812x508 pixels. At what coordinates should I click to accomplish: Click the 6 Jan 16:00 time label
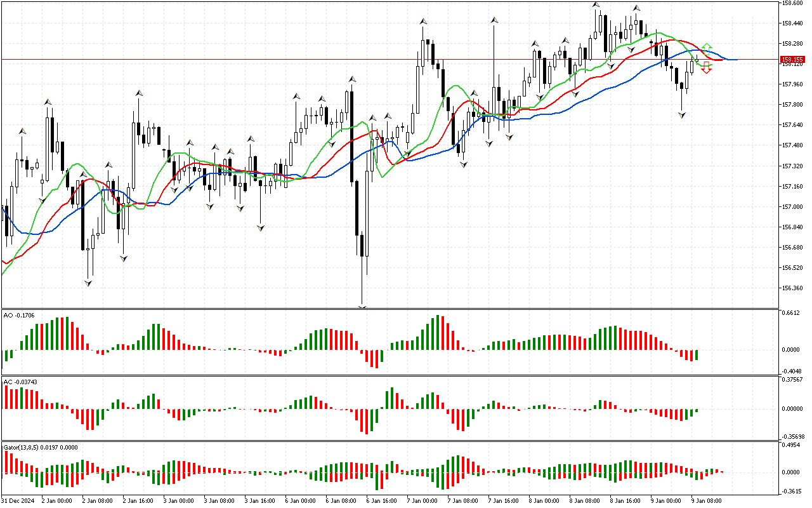click(x=381, y=500)
